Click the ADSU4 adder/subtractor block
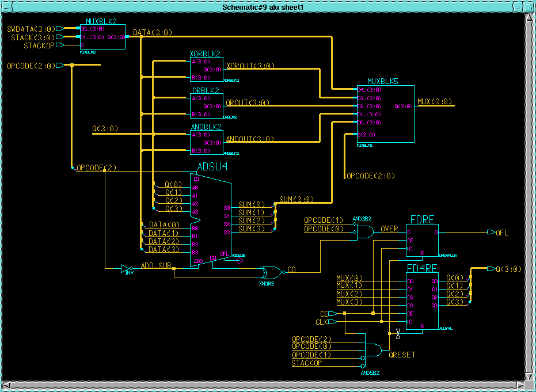The width and height of the screenshot is (536, 392). 210,220
